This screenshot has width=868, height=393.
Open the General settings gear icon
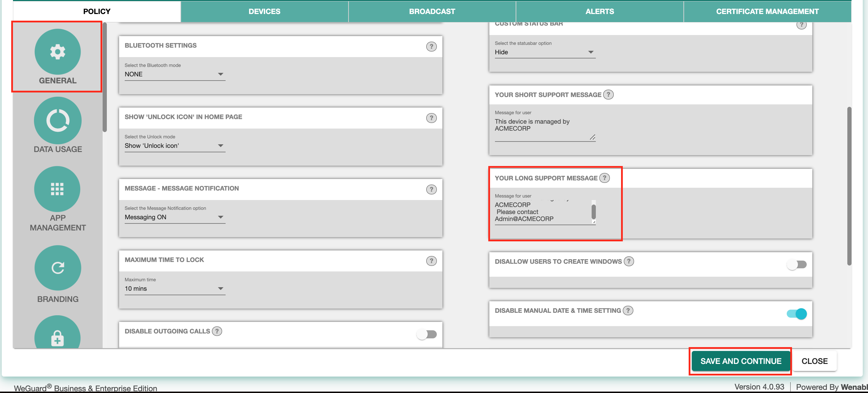(58, 52)
